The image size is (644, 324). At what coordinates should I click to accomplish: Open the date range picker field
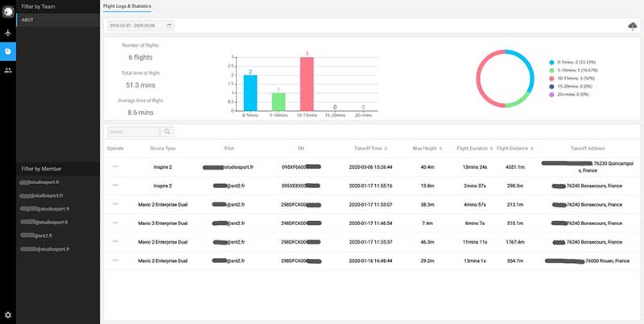pyautogui.click(x=140, y=26)
